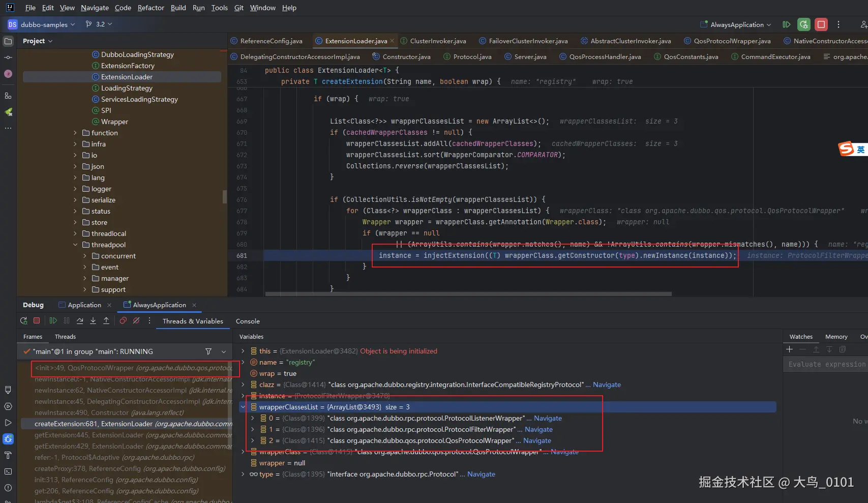Open the 3.2 git branch selector
The image size is (868, 503).
point(100,24)
